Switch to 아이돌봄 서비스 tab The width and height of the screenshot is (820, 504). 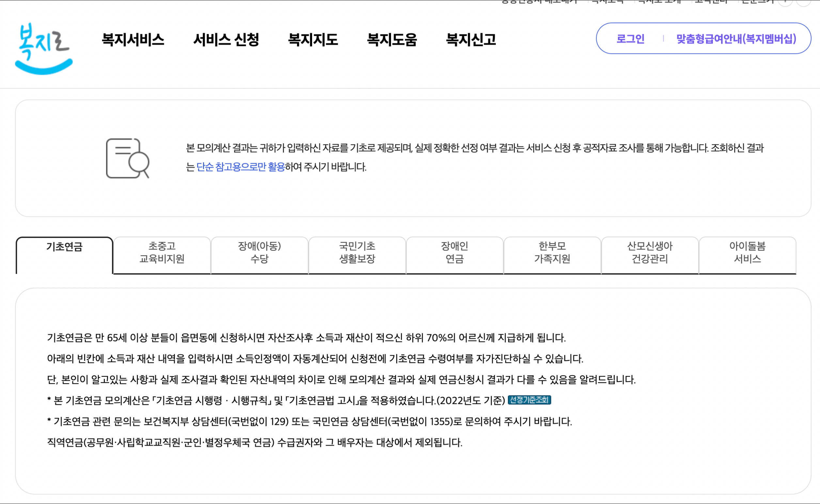(747, 252)
